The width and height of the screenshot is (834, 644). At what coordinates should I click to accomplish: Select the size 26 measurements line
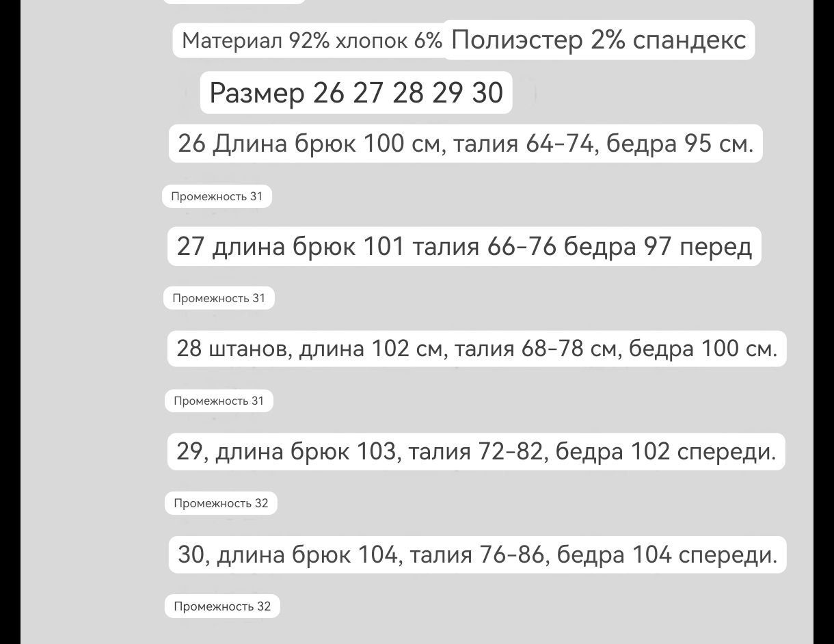pos(466,144)
